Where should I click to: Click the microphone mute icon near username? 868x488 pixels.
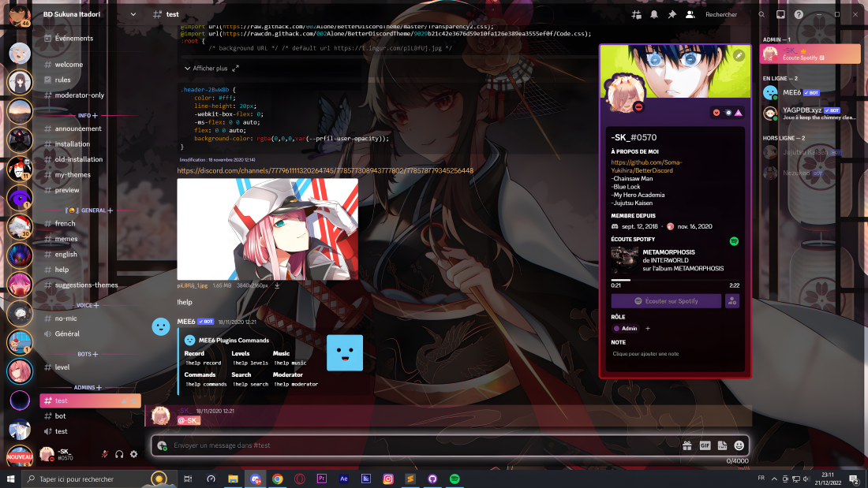click(x=103, y=453)
